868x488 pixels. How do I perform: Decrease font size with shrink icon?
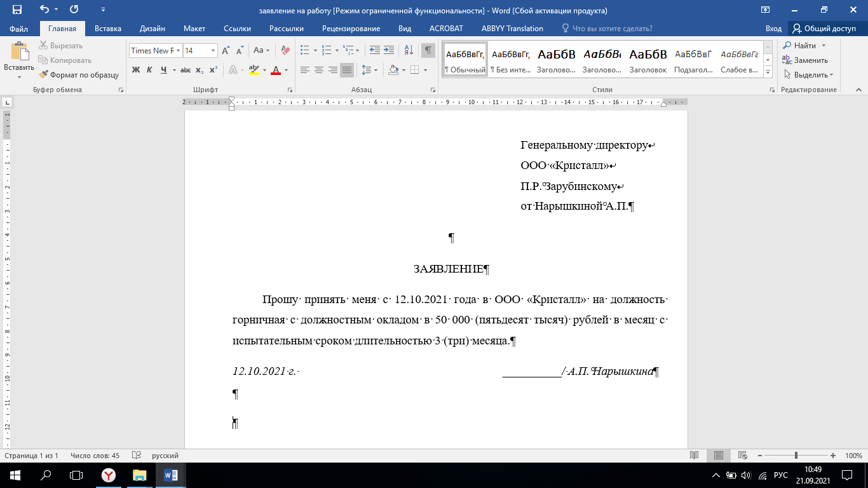click(x=240, y=50)
